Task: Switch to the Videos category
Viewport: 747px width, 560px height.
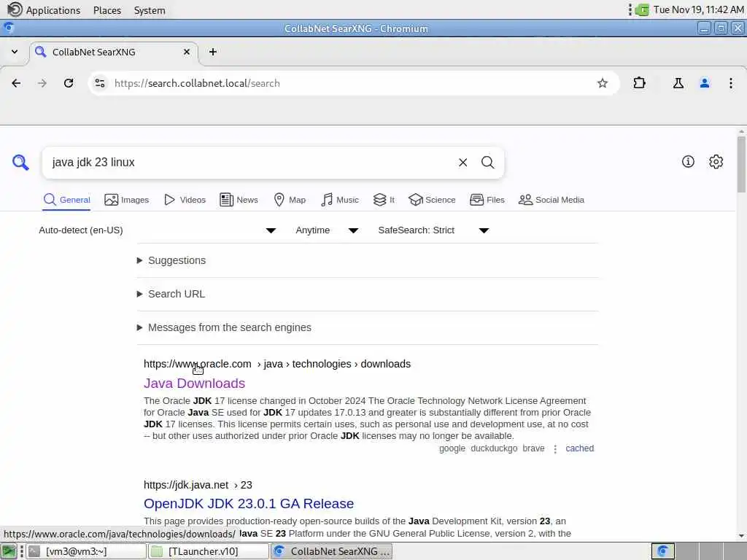Action: tap(185, 200)
